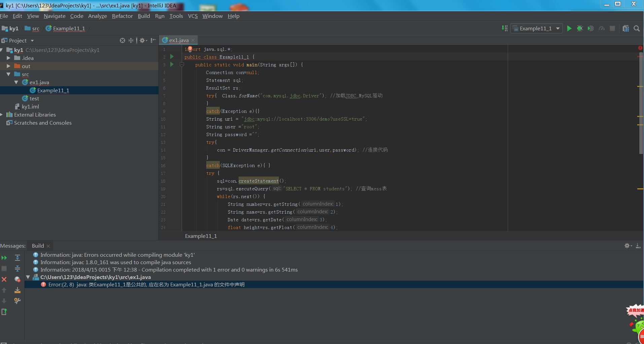Expand the .idea folder

click(9, 58)
